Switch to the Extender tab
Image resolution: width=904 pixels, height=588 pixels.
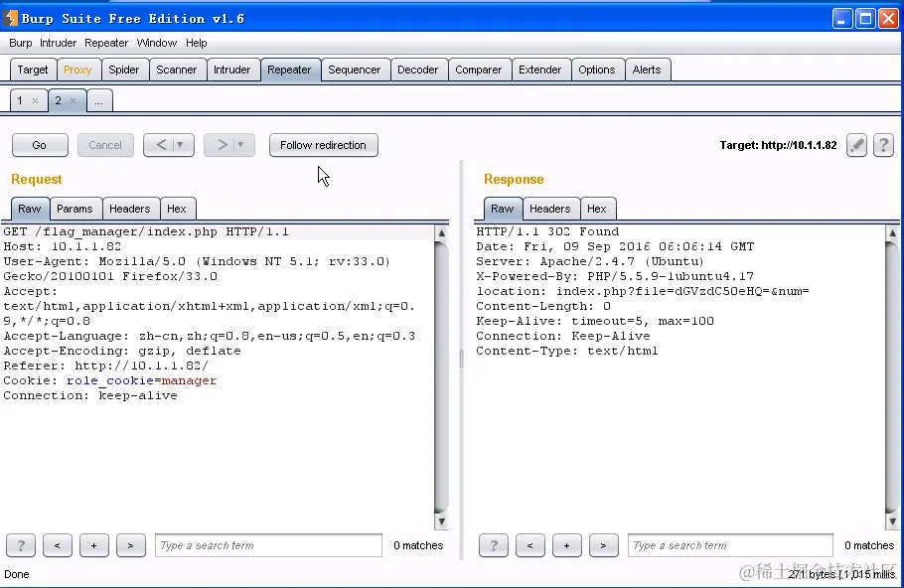[x=540, y=70]
